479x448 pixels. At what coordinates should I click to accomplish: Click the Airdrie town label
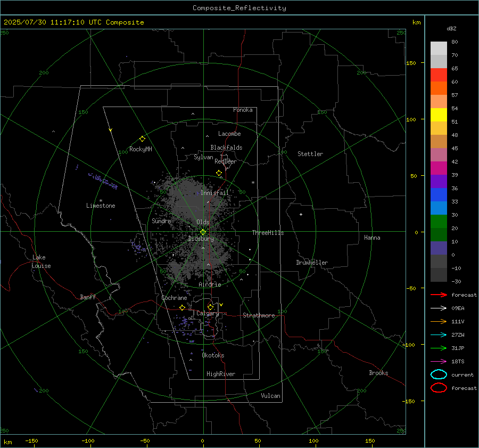point(210,284)
